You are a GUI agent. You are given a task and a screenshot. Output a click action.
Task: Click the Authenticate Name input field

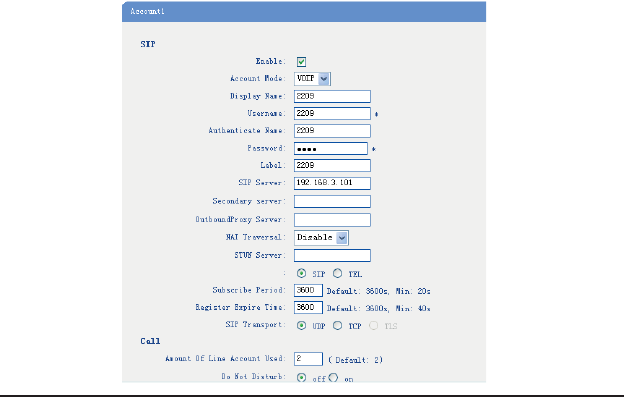coord(332,131)
